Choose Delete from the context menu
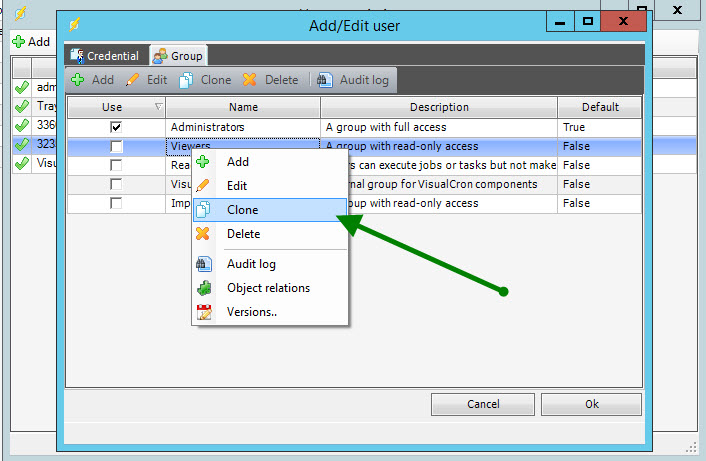Screen dimensions: 706x461 tap(243, 234)
